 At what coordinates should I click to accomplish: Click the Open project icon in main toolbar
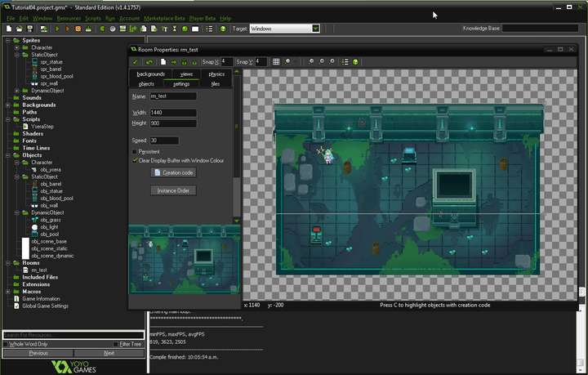pyautogui.click(x=20, y=29)
